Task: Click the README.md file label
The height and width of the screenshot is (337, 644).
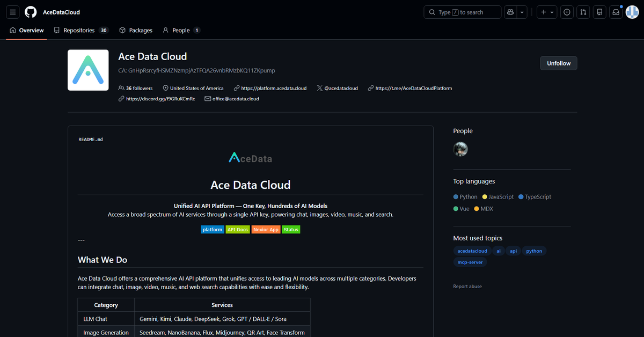Action: [91, 140]
